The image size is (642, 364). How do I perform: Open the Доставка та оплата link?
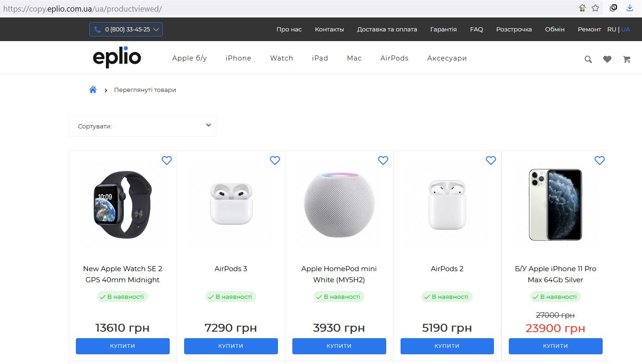[387, 29]
